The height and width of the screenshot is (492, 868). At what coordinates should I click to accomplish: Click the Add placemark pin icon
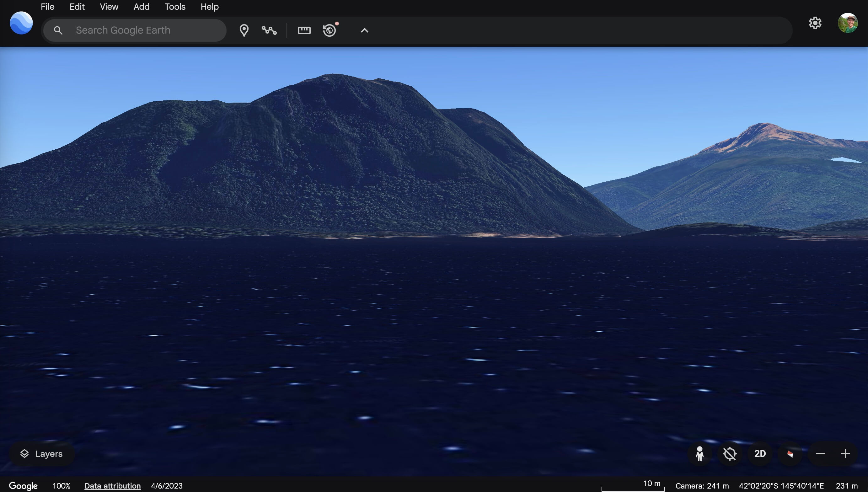click(x=244, y=30)
